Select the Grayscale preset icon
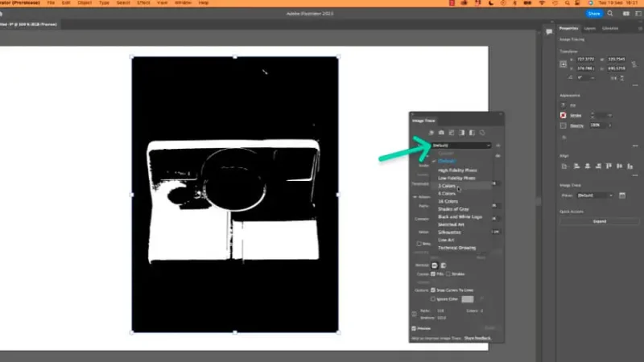The height and width of the screenshot is (362, 644). pyautogui.click(x=461, y=133)
